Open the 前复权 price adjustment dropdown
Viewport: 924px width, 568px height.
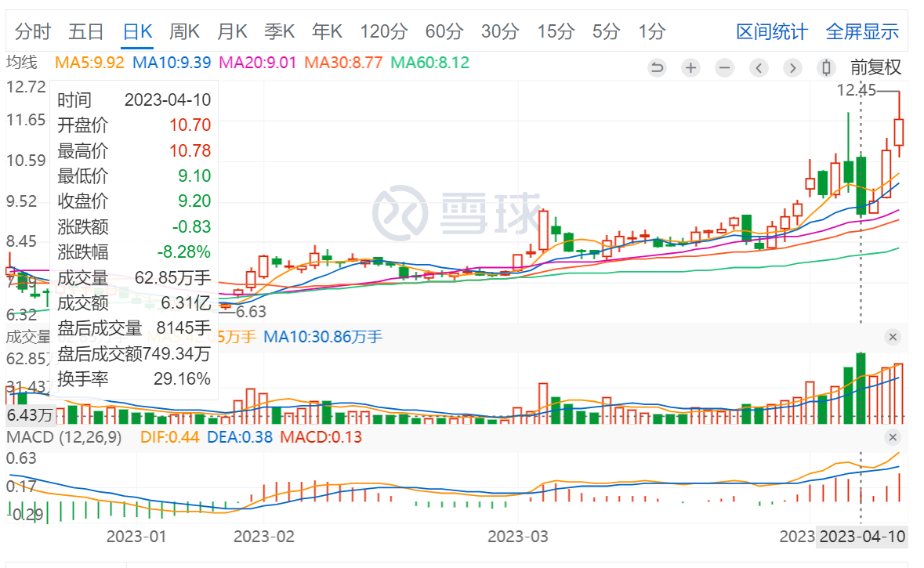point(875,68)
